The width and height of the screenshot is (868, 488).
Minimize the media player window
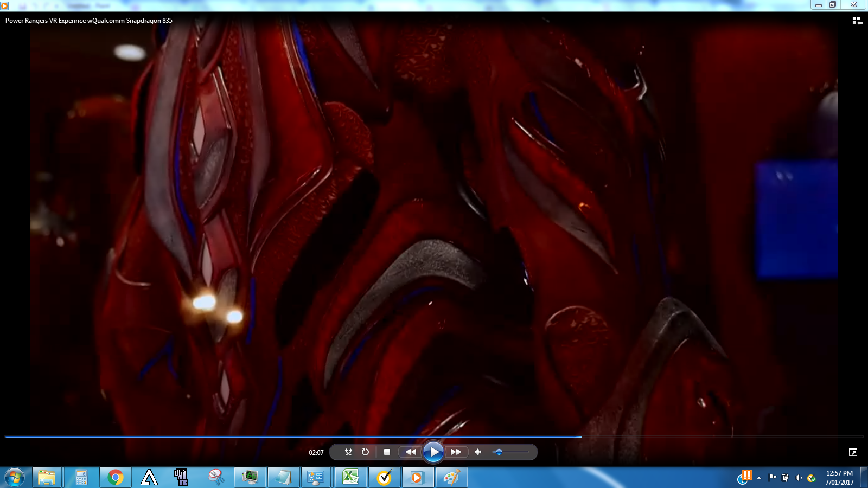pyautogui.click(x=819, y=5)
